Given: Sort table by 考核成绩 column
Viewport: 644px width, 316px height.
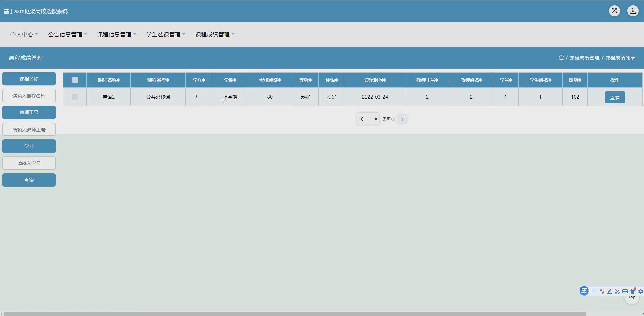Looking at the screenshot, I should click(x=270, y=80).
